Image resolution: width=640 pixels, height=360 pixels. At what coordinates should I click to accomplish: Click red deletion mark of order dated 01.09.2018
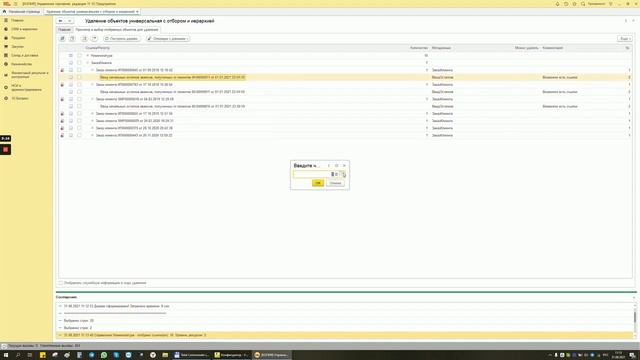click(62, 70)
